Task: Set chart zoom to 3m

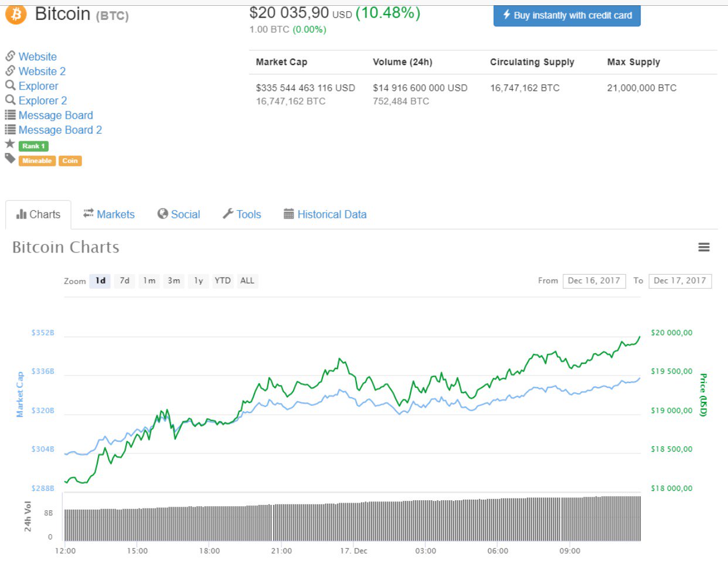Action: pyautogui.click(x=174, y=281)
